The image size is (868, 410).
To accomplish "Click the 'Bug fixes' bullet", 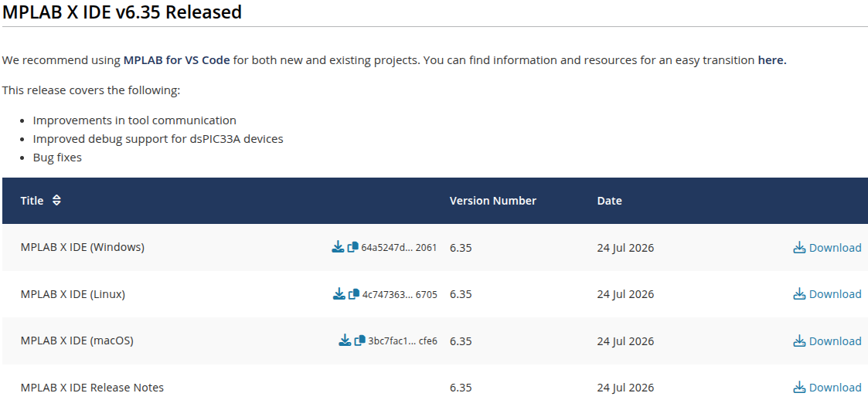I will tap(57, 158).
